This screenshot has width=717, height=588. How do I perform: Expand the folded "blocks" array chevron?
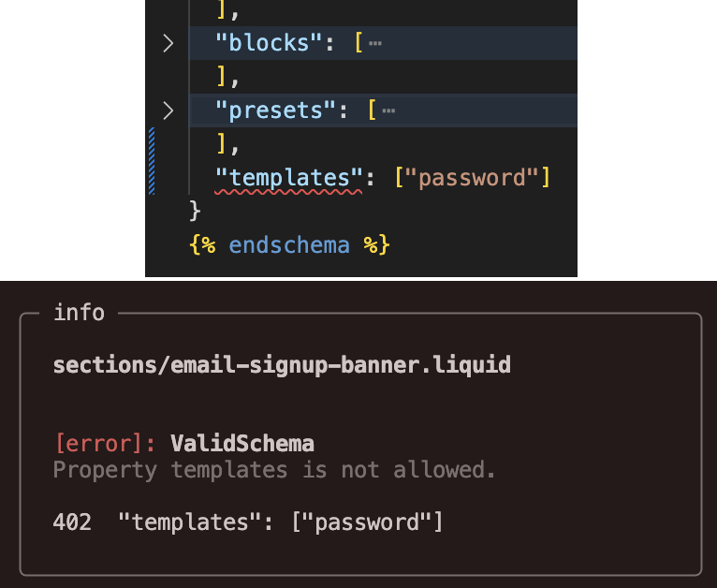[x=168, y=43]
